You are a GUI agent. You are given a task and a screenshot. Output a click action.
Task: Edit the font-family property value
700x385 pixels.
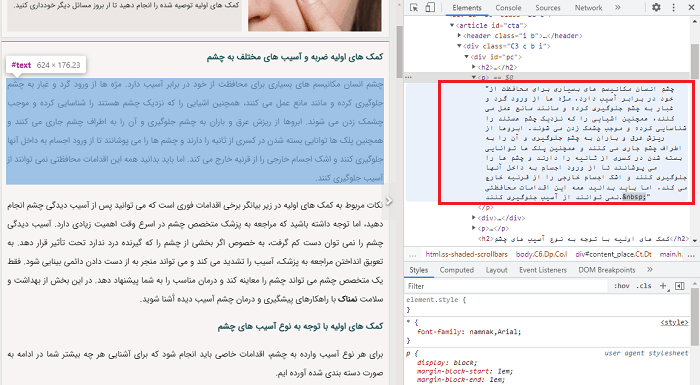(x=494, y=332)
